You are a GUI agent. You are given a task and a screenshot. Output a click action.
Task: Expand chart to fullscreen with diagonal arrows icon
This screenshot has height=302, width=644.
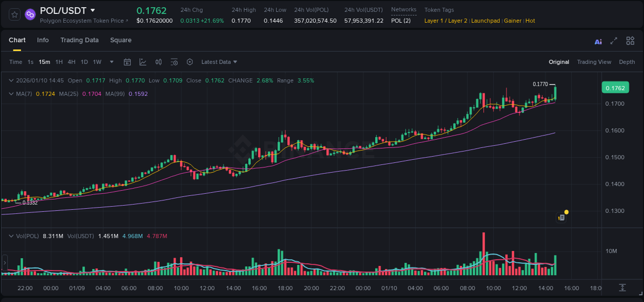(613, 40)
